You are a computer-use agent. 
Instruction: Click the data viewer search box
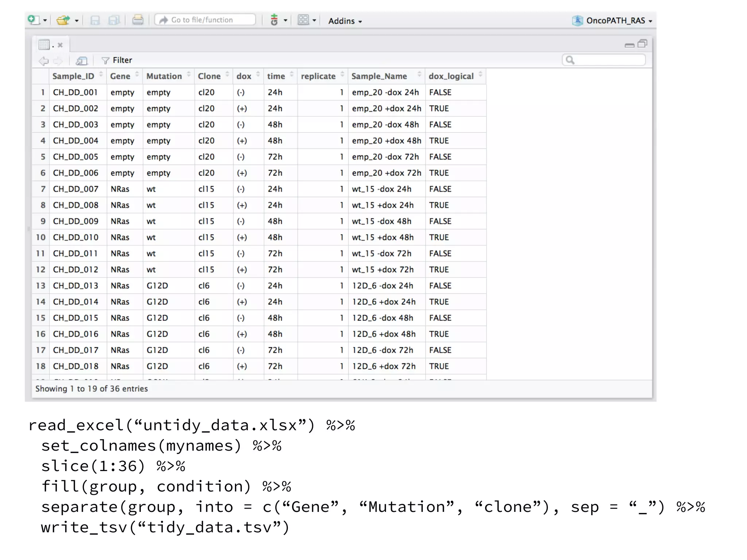[604, 60]
